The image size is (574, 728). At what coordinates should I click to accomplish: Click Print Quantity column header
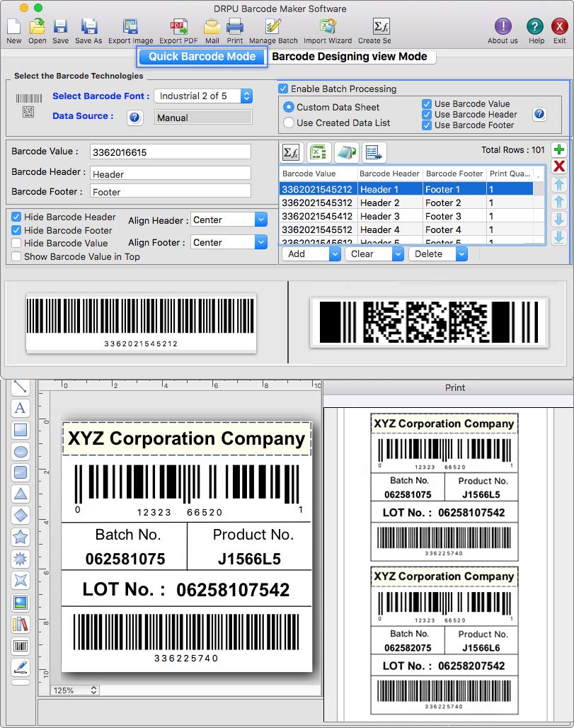click(x=510, y=174)
